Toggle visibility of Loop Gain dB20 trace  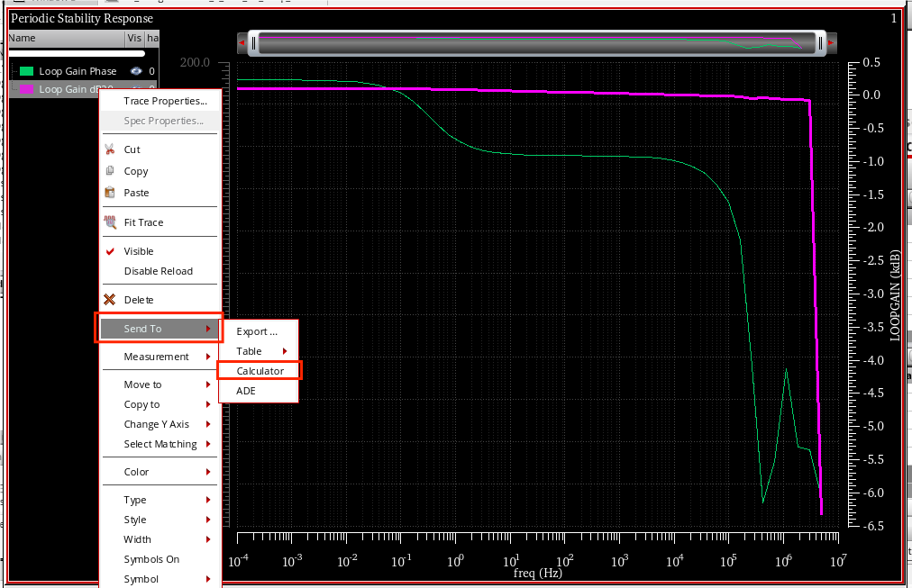pos(134,88)
